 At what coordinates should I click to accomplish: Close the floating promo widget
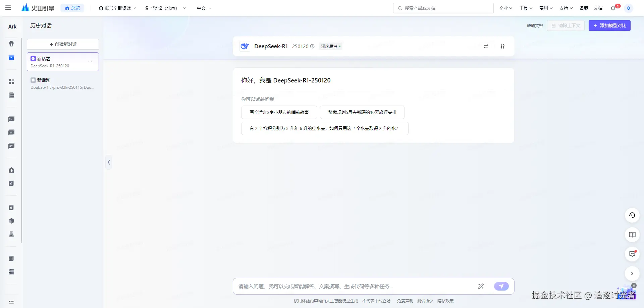click(x=634, y=286)
